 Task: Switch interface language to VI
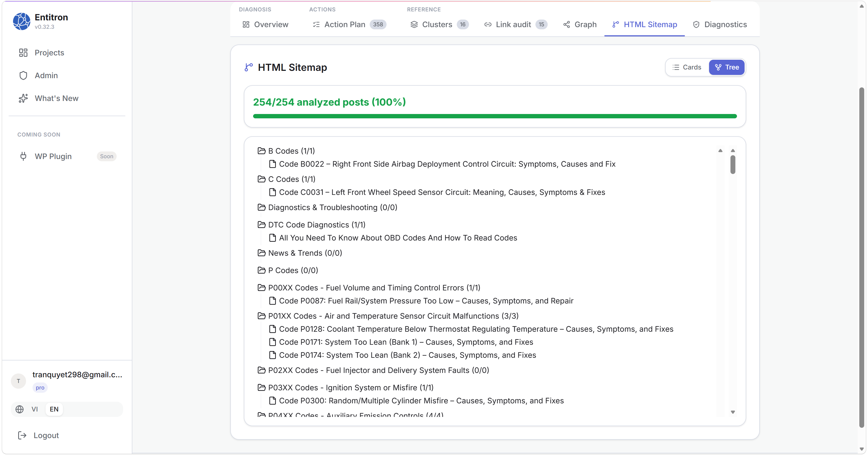(x=35, y=409)
